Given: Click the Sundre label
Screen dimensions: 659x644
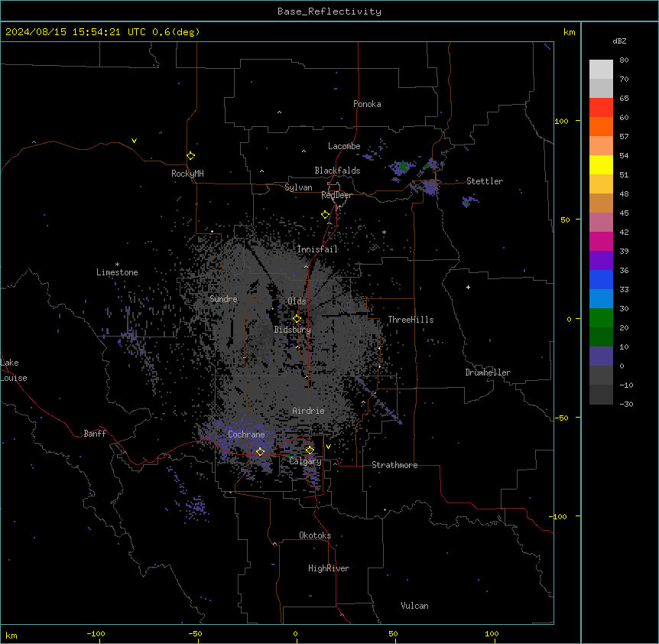Looking at the screenshot, I should [223, 299].
